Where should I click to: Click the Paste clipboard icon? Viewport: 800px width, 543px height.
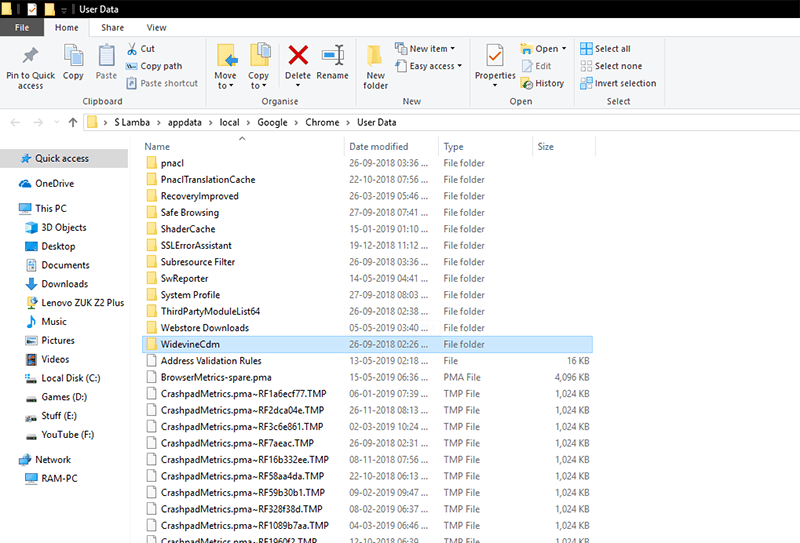[106, 55]
